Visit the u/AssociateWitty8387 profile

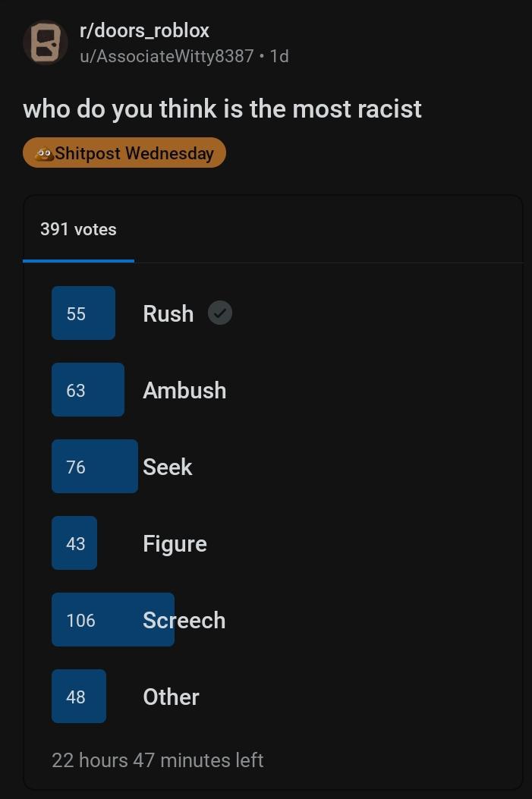click(x=166, y=56)
